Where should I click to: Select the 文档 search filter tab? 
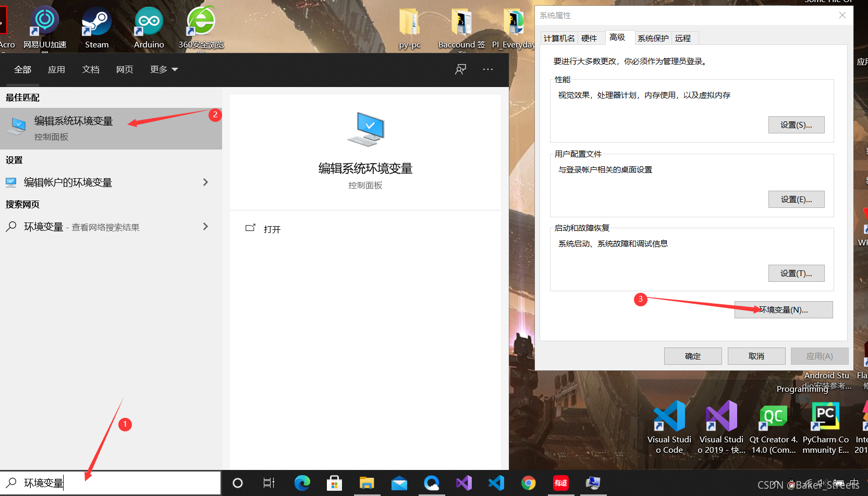(x=91, y=69)
